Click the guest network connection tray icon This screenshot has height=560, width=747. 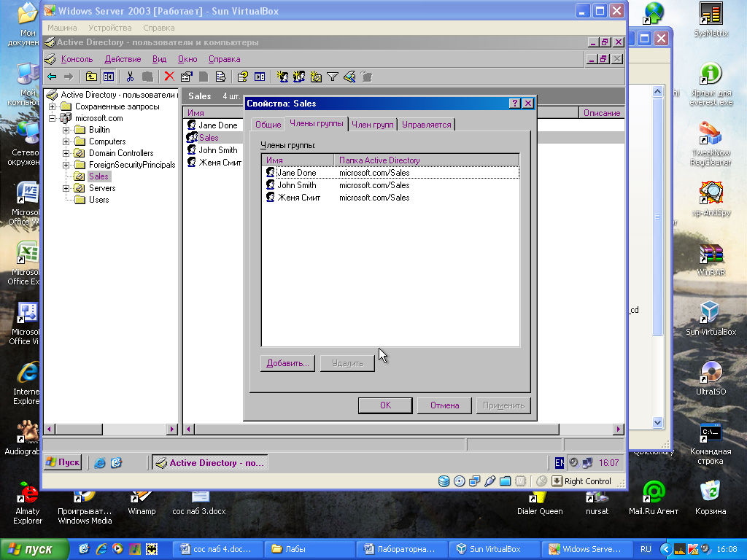587,462
